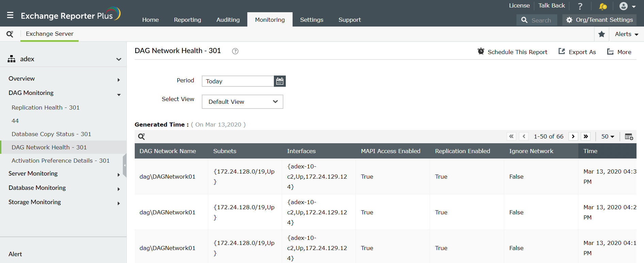Open the Select View dropdown
The image size is (644, 263).
click(x=243, y=102)
